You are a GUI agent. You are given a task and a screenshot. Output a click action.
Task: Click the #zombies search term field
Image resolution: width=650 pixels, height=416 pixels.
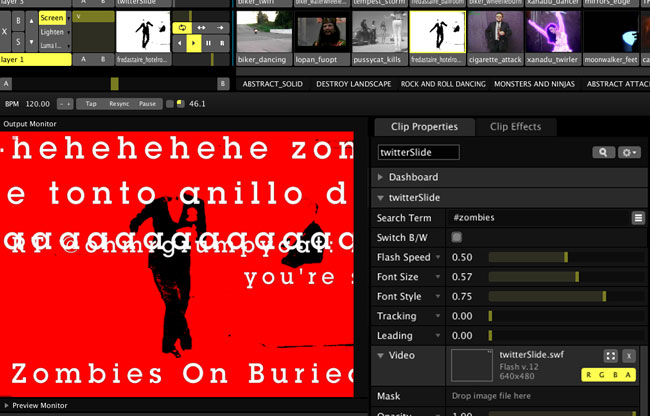pyautogui.click(x=539, y=218)
